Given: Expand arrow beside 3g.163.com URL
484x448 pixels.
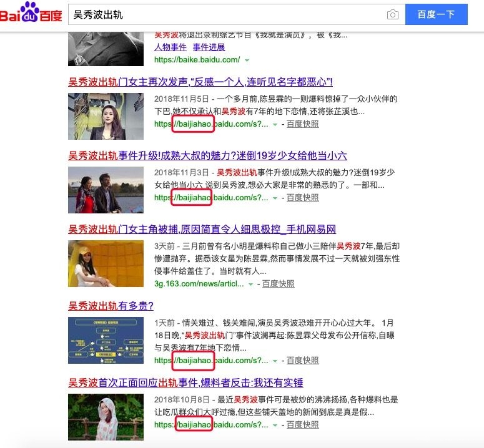Looking at the screenshot, I should [x=251, y=285].
